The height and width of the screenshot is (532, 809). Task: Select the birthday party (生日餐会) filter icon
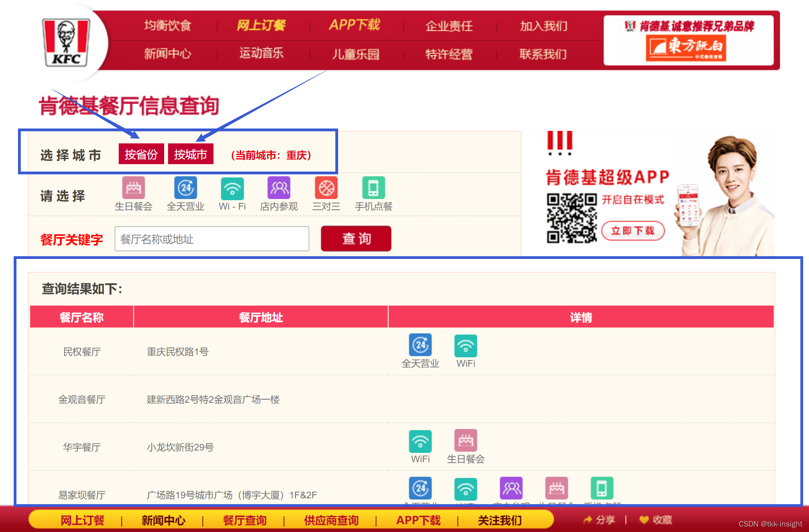133,188
